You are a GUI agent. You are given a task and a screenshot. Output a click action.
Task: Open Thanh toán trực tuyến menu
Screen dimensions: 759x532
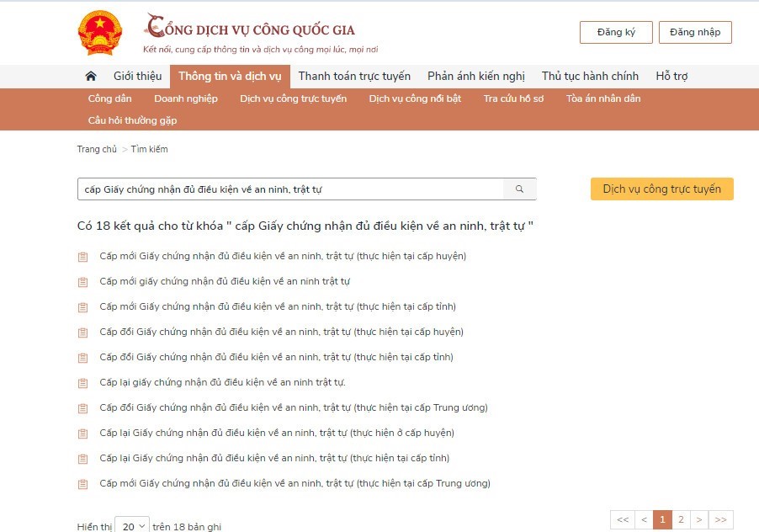[354, 76]
